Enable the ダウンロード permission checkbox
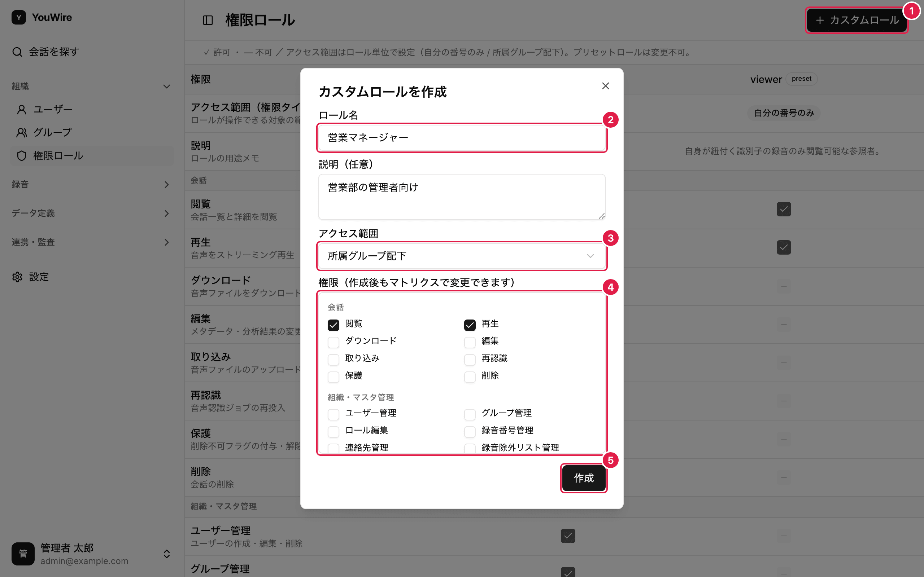This screenshot has width=924, height=577. (334, 342)
